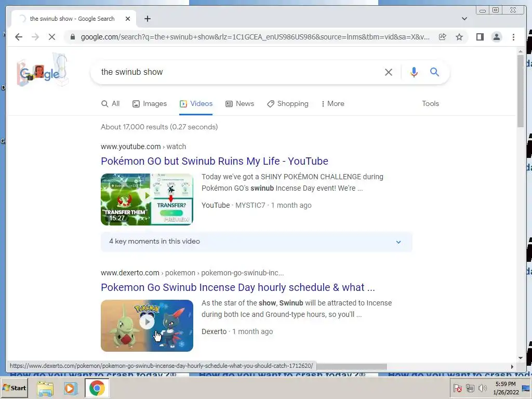Open the tab search dropdown arrow
The image size is (532, 399).
coord(464,19)
